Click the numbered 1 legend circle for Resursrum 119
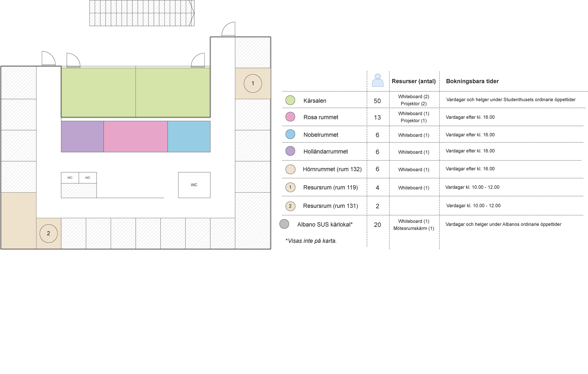This screenshot has height=374, width=588. tap(290, 187)
